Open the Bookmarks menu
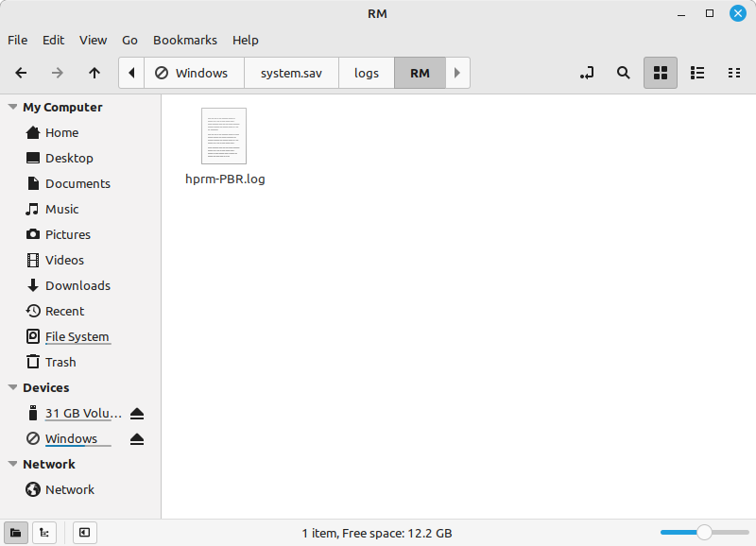This screenshot has height=546, width=756. (x=185, y=40)
